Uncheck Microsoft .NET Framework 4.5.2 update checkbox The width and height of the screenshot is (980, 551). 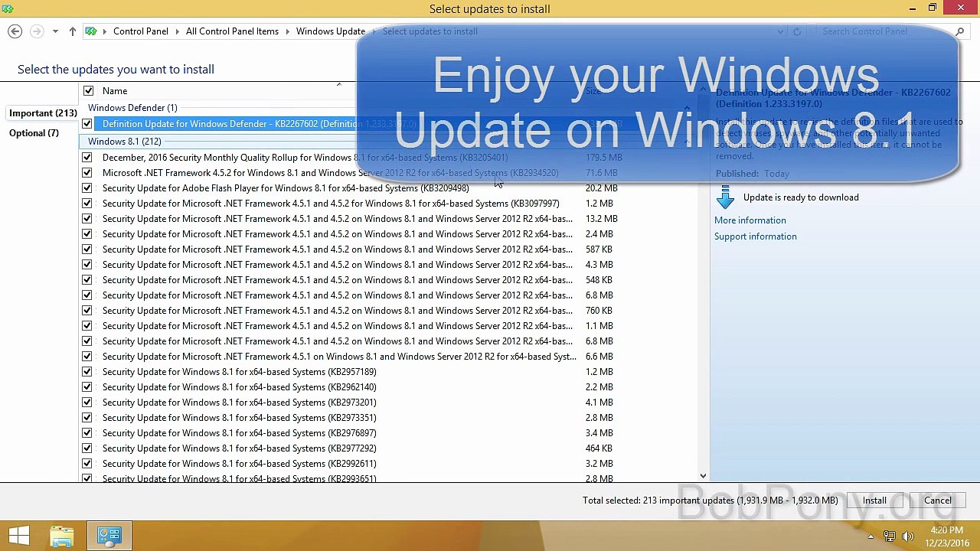pyautogui.click(x=87, y=173)
